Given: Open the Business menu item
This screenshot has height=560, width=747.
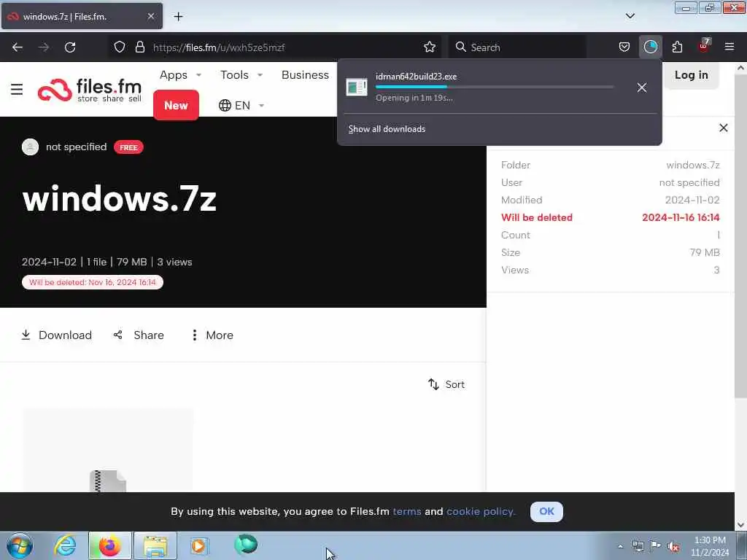Looking at the screenshot, I should [305, 75].
